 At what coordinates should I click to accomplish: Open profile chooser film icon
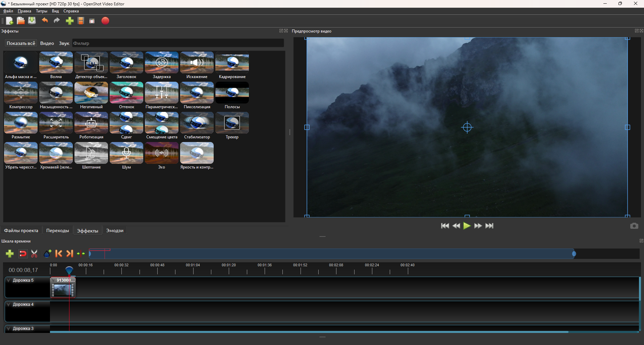click(x=81, y=21)
